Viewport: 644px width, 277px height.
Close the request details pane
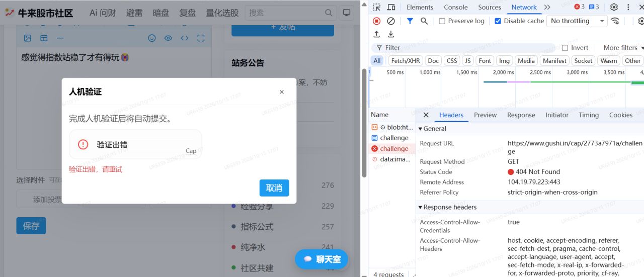(426, 115)
